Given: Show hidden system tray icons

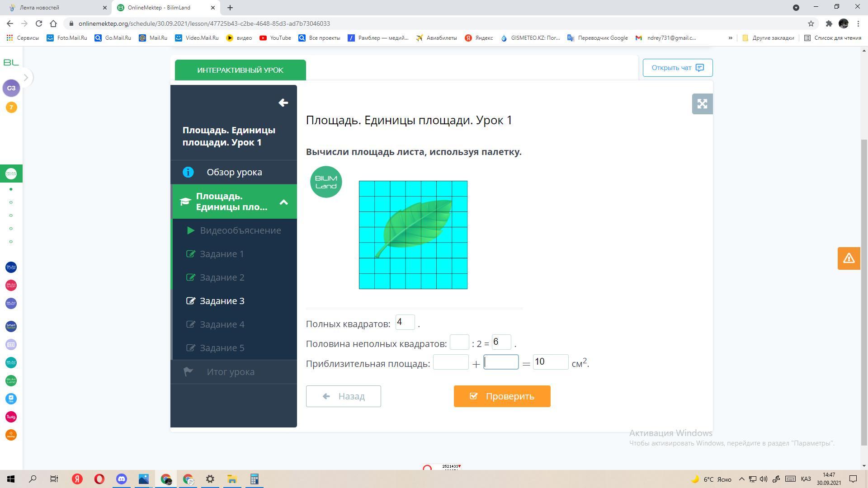Looking at the screenshot, I should point(741,479).
